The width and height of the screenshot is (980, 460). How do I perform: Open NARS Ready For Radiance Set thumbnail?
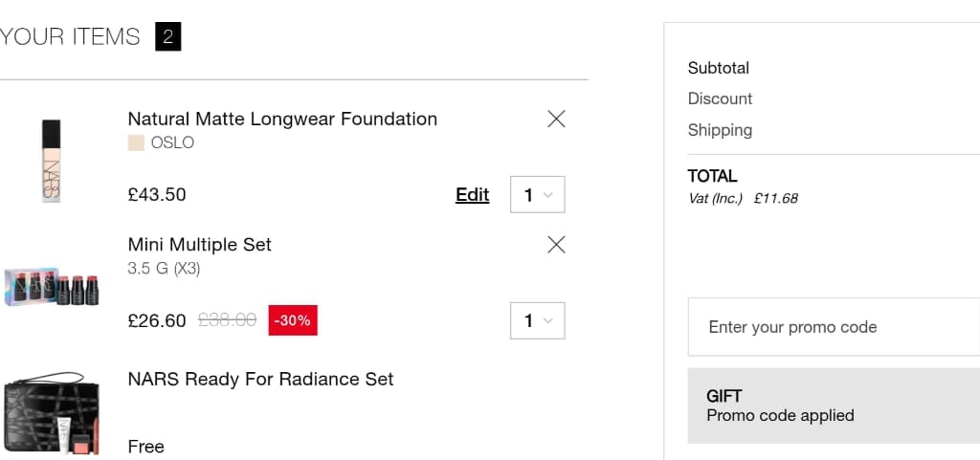point(52,413)
